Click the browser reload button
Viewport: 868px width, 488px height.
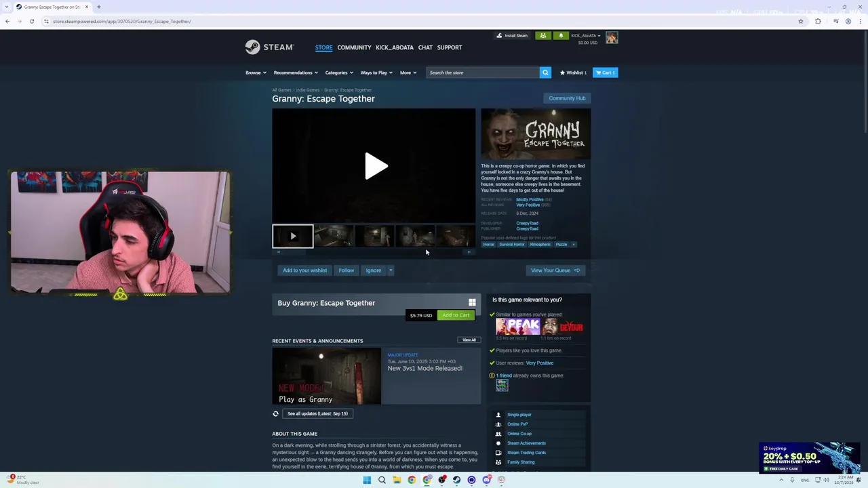[x=31, y=21]
